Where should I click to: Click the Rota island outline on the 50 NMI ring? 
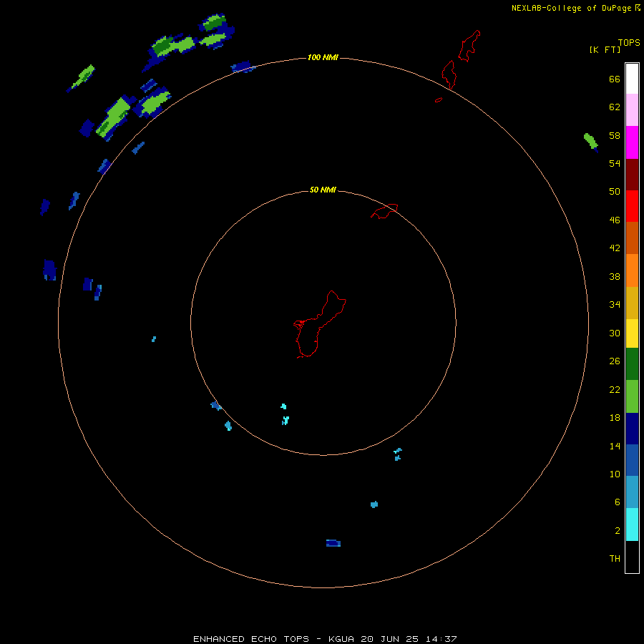tap(384, 211)
